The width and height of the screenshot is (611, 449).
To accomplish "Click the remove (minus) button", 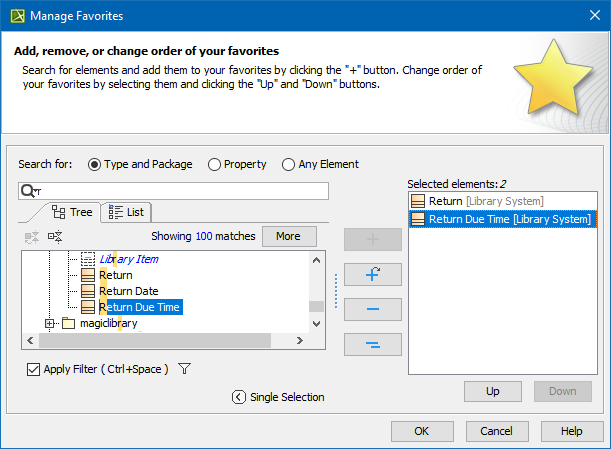I will [372, 309].
